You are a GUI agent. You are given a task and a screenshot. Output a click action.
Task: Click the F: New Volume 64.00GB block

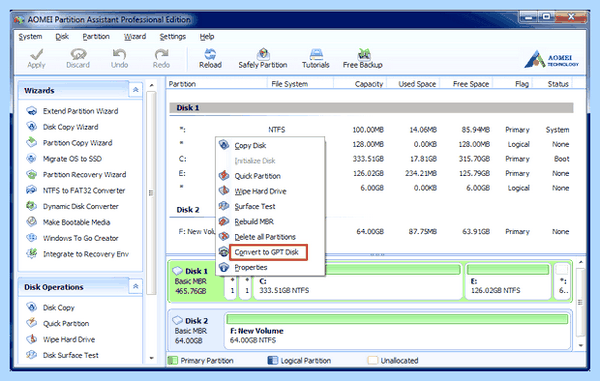[397, 331]
